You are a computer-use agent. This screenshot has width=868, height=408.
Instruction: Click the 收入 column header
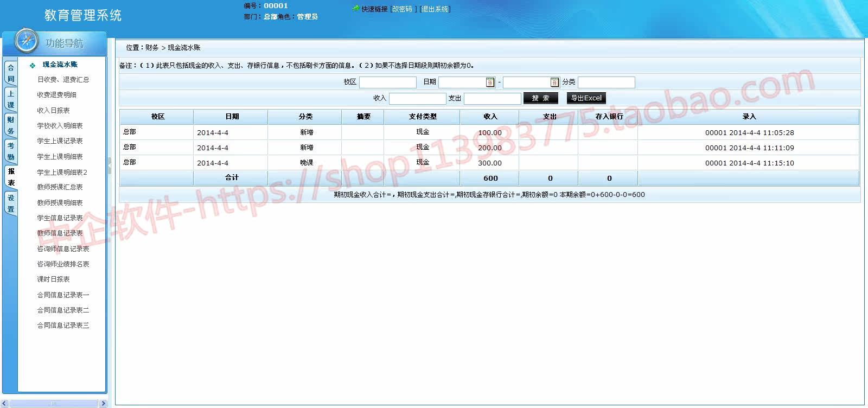[x=490, y=117]
